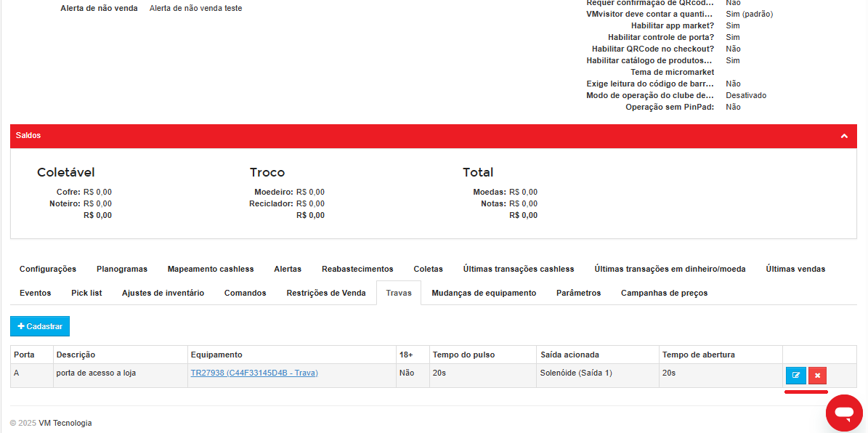Open the chat support bubble
This screenshot has width=868, height=433.
click(844, 413)
